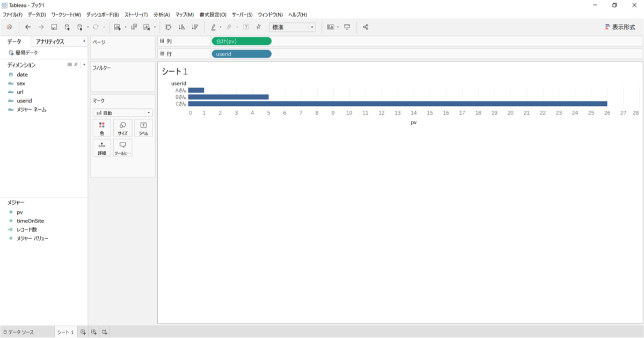Open the marks type 自動 dropdown
This screenshot has width=644, height=338.
122,113
